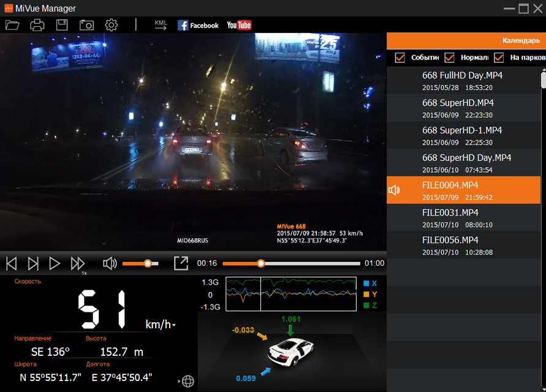546x392 pixels.
Task: Open the km/h speed unit dropdown
Action: click(x=174, y=325)
